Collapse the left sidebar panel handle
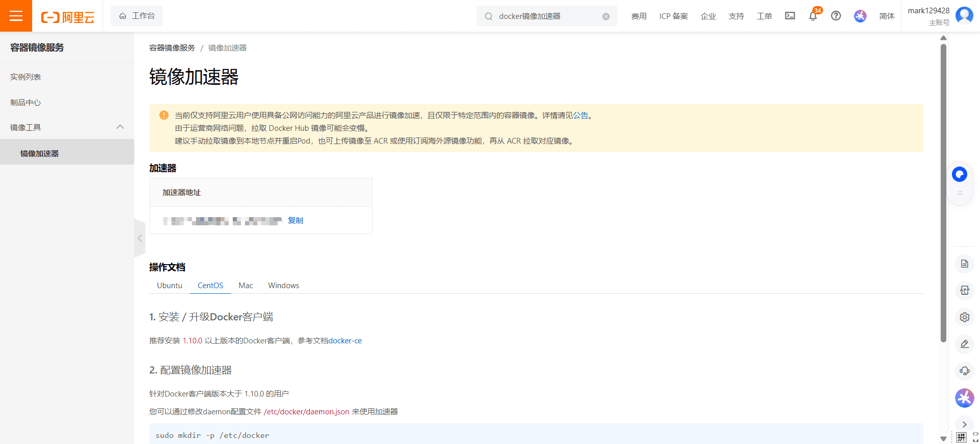 140,238
